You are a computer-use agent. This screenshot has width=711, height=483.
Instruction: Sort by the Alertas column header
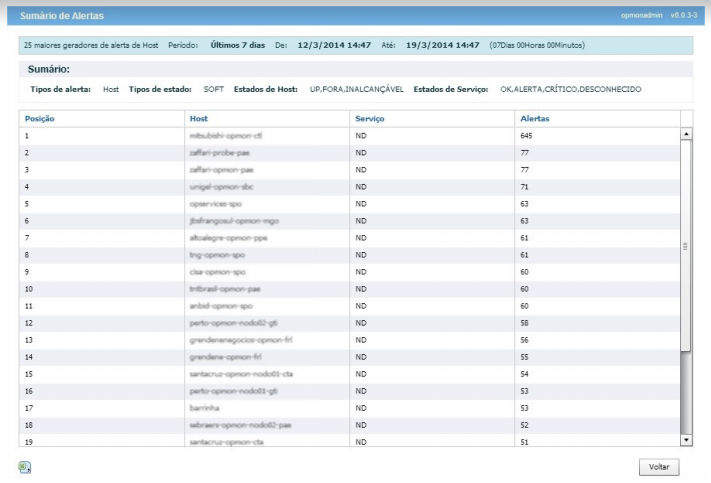(x=535, y=118)
